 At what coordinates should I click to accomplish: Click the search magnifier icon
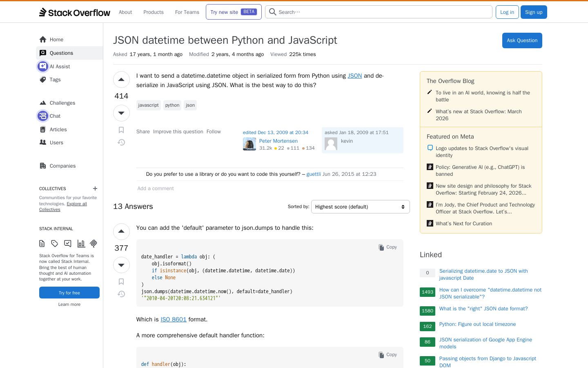click(273, 12)
